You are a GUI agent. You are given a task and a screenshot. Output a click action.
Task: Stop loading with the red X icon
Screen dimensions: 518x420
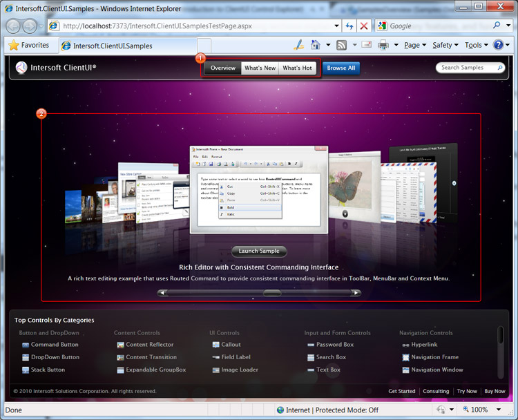click(x=364, y=26)
